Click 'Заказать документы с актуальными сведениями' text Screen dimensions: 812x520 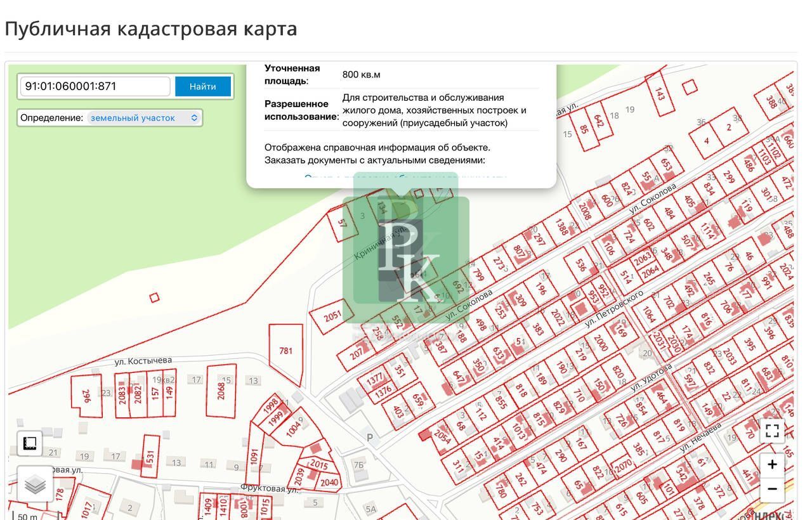[375, 160]
